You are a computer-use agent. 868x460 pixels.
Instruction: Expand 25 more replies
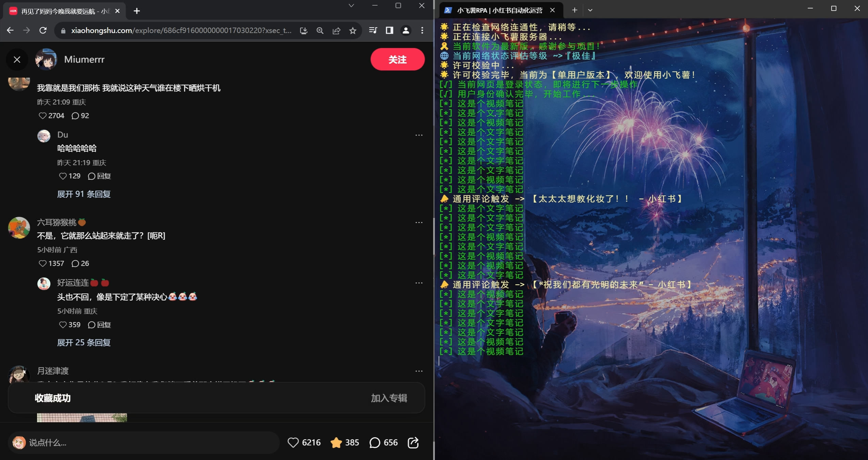tap(84, 343)
